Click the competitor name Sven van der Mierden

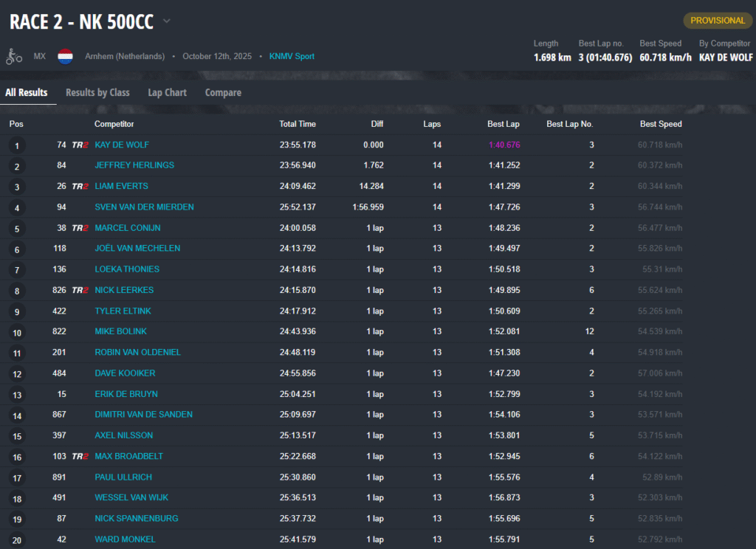pyautogui.click(x=144, y=207)
